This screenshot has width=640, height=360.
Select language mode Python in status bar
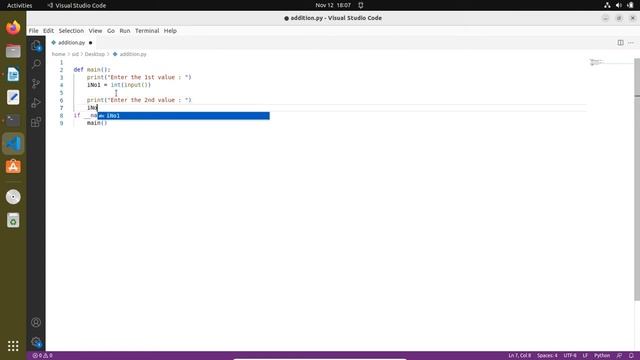point(602,356)
